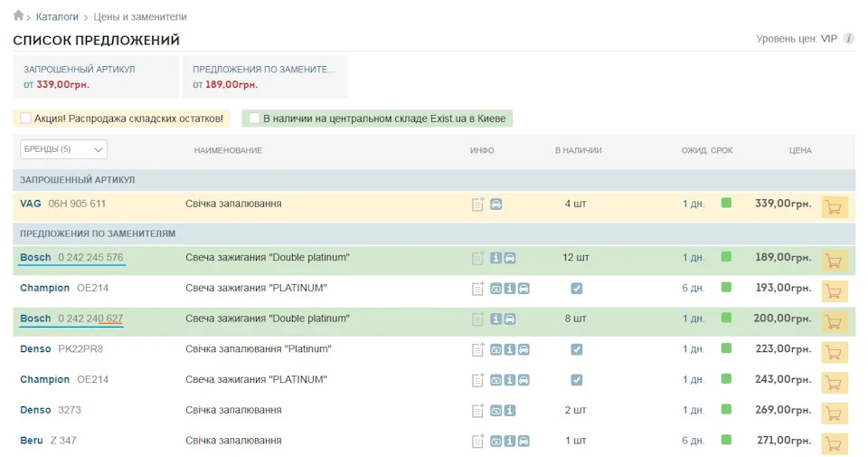
Task: View photo icon for Denso 3273
Action: coord(496,411)
